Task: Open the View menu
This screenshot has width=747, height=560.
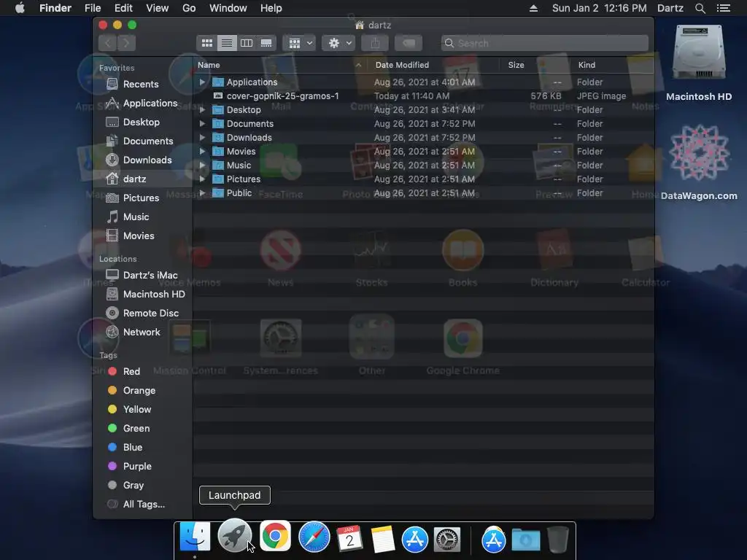Action: (158, 8)
